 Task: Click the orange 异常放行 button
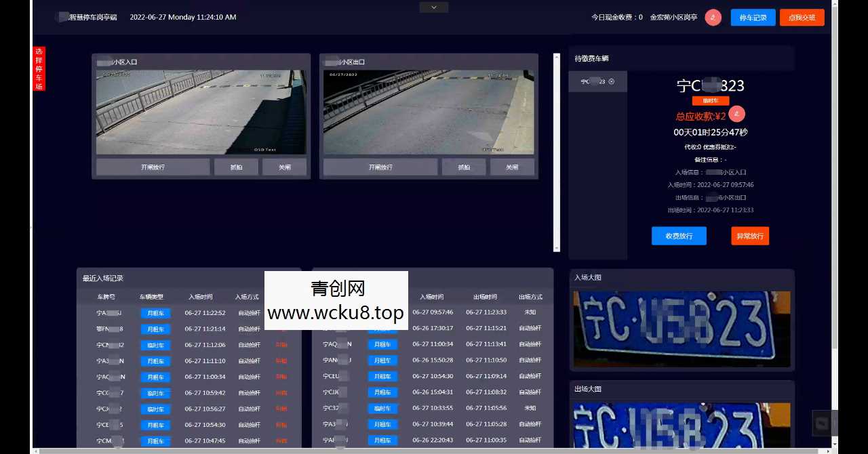[x=749, y=236]
